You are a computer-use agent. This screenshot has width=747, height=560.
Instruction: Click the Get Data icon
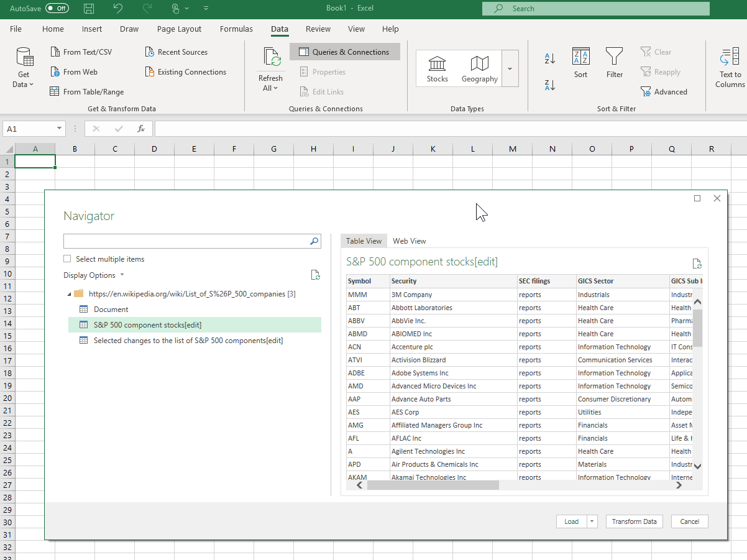click(24, 58)
